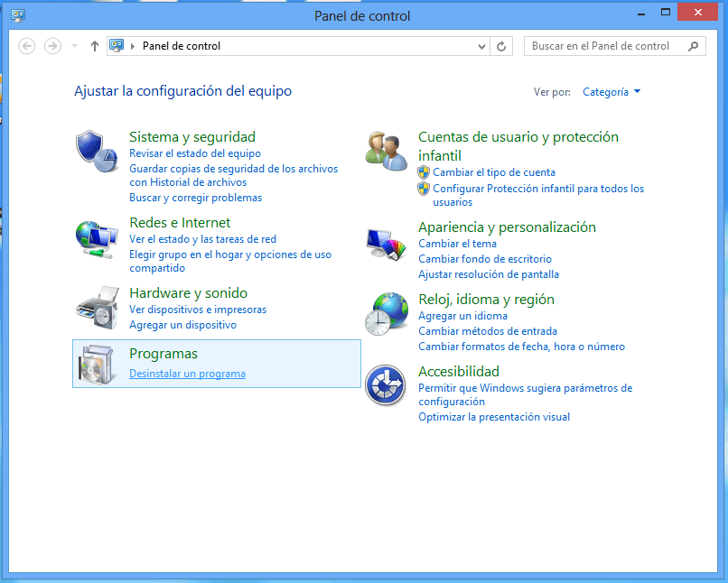Click the Panel de control breadcrumb
Image resolution: width=728 pixels, height=583 pixels.
click(182, 46)
